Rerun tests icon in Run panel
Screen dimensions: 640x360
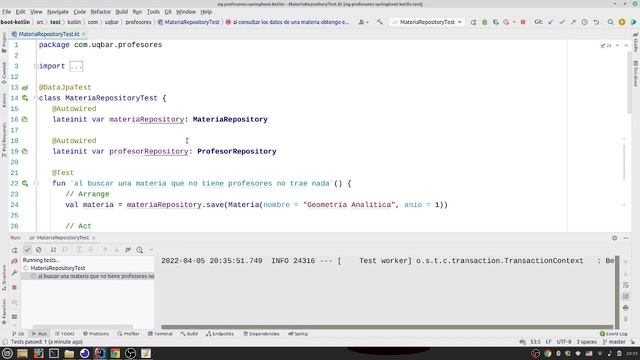click(15, 250)
